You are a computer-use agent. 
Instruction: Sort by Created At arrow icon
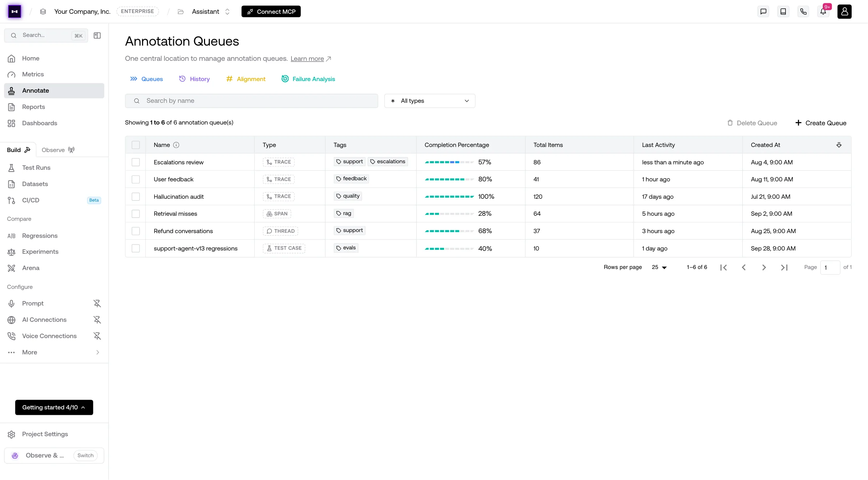click(839, 145)
